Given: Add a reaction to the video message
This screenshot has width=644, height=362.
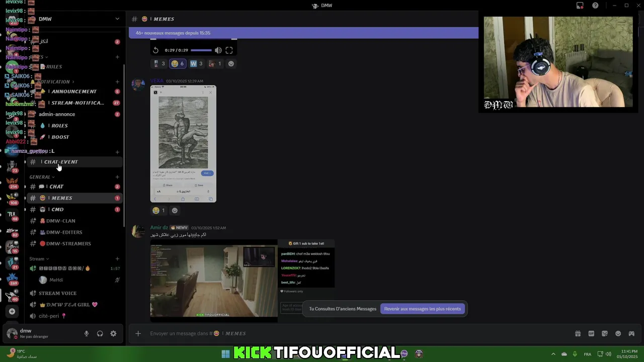Looking at the screenshot, I should [x=231, y=63].
